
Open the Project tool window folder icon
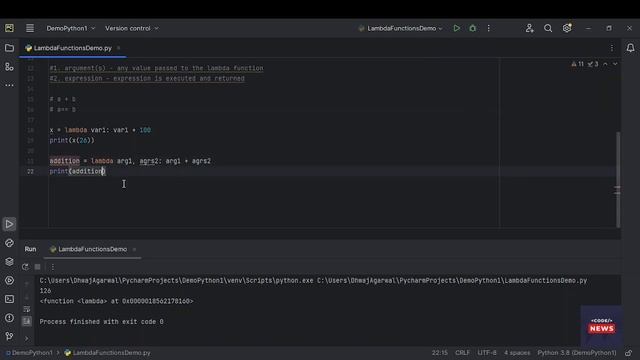pos(9,48)
